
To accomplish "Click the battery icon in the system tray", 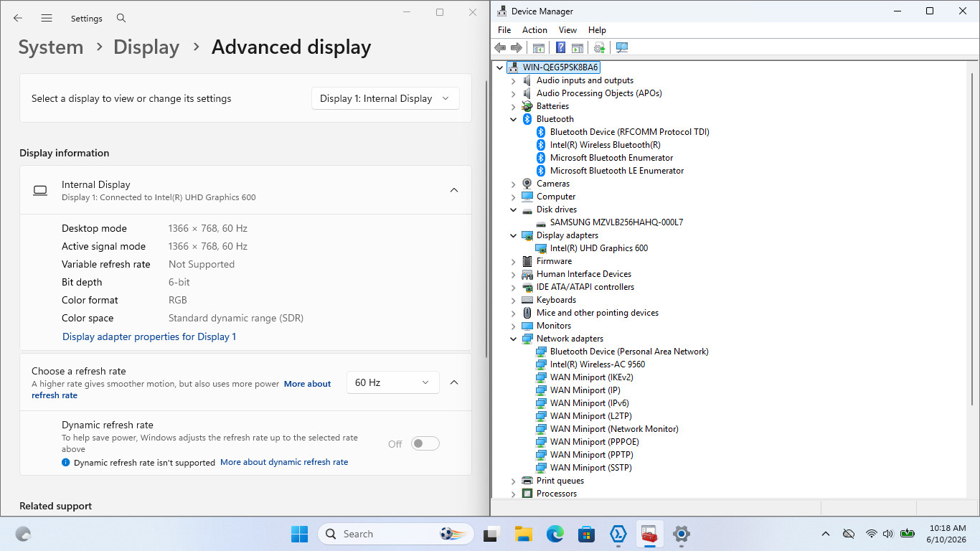I will [x=908, y=534].
